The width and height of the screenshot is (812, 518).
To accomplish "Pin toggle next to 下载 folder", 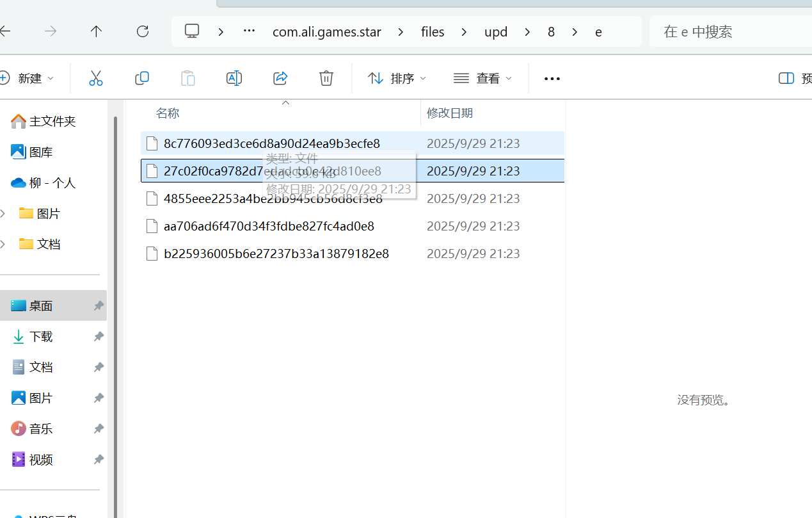I will [x=99, y=337].
